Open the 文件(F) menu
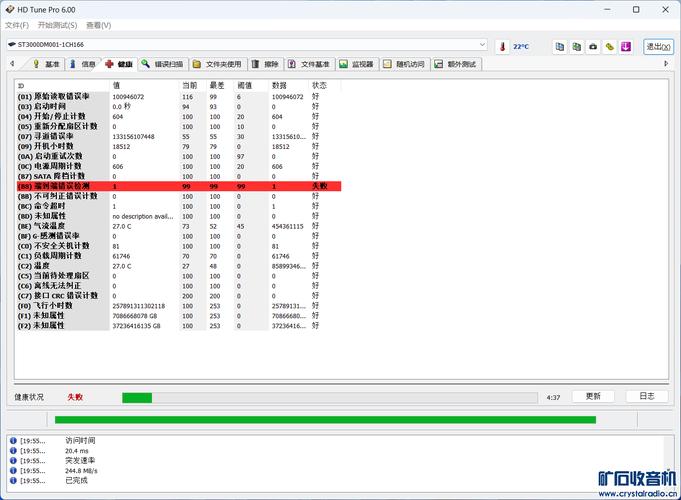Screen dimensions: 681x500 17,25
